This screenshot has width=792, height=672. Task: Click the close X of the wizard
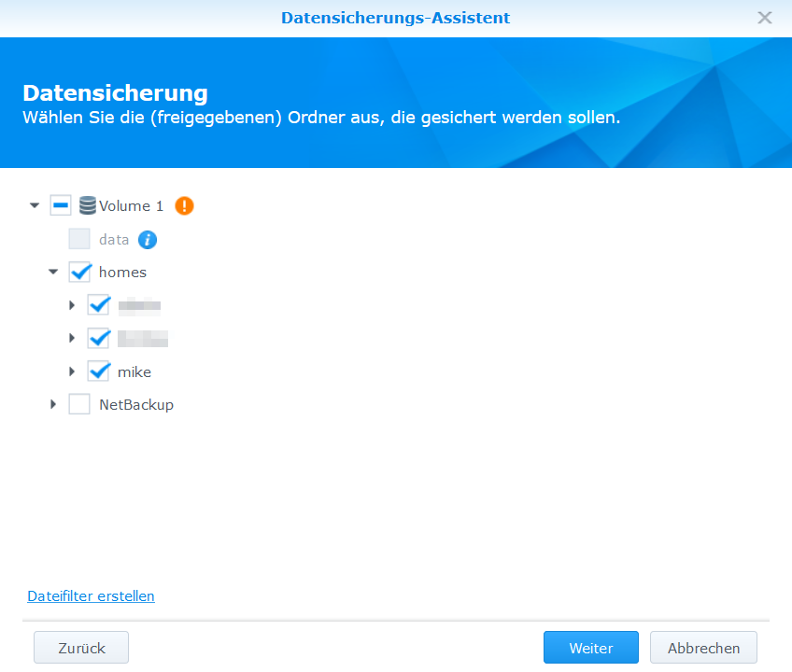765,17
